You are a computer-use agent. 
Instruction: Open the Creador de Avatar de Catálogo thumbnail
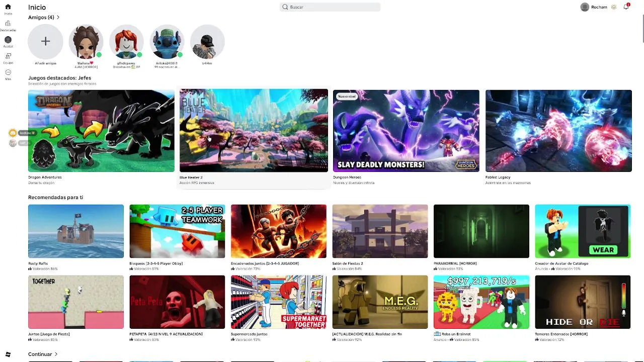[583, 231]
